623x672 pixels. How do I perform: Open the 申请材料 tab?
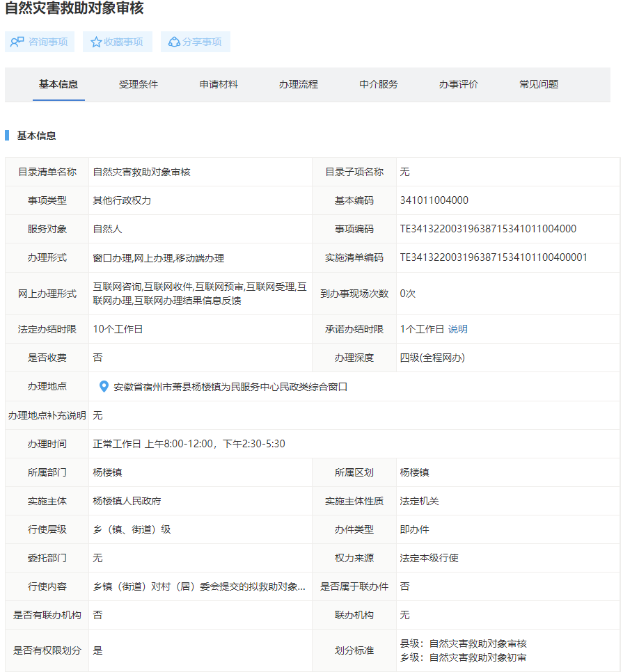pos(219,84)
